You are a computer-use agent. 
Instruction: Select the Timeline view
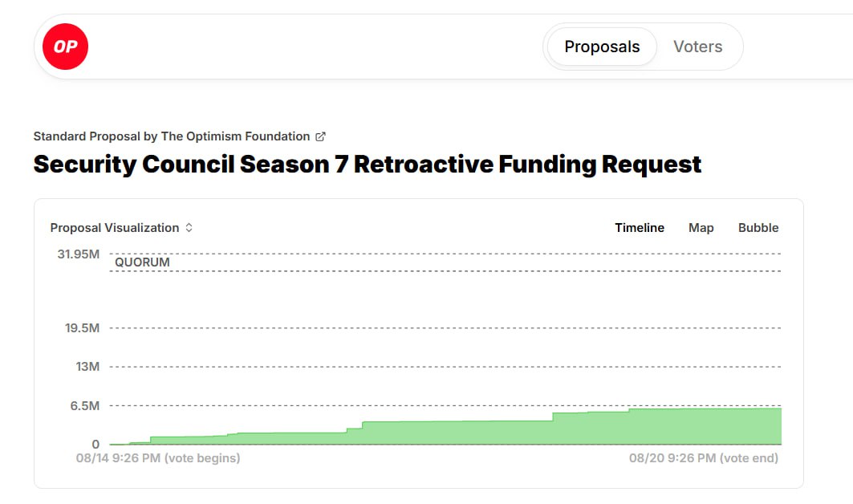[x=640, y=227]
